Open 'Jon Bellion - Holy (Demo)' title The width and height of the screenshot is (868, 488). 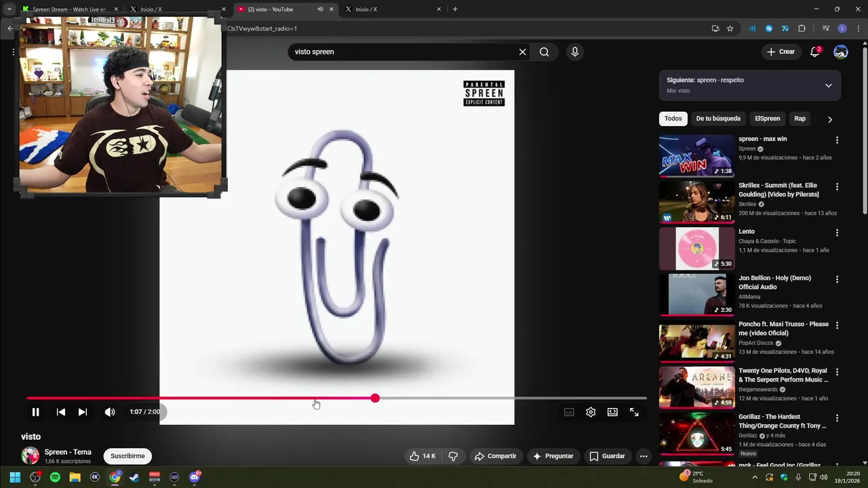point(774,282)
